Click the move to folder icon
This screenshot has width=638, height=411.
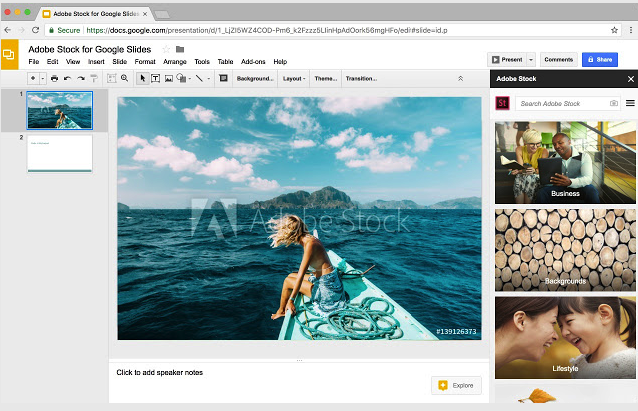coord(180,49)
